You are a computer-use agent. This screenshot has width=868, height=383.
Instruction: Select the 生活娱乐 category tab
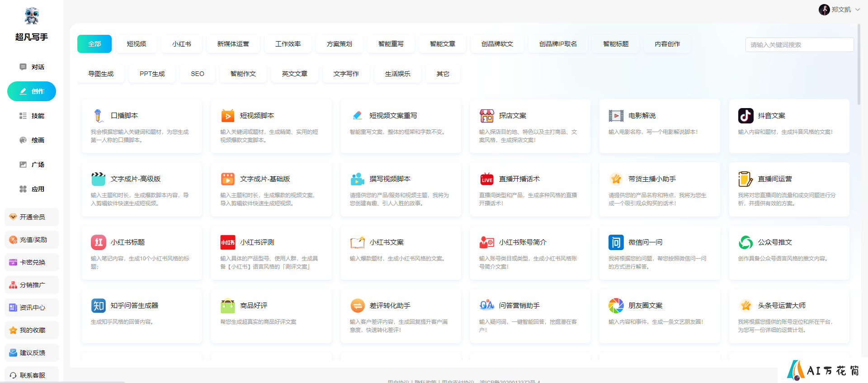(x=398, y=74)
